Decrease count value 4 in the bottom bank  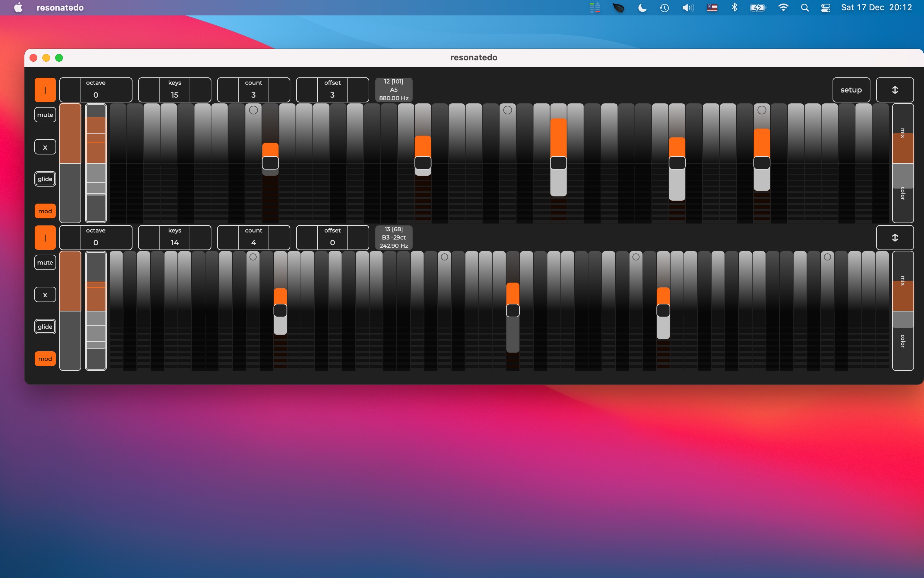228,238
